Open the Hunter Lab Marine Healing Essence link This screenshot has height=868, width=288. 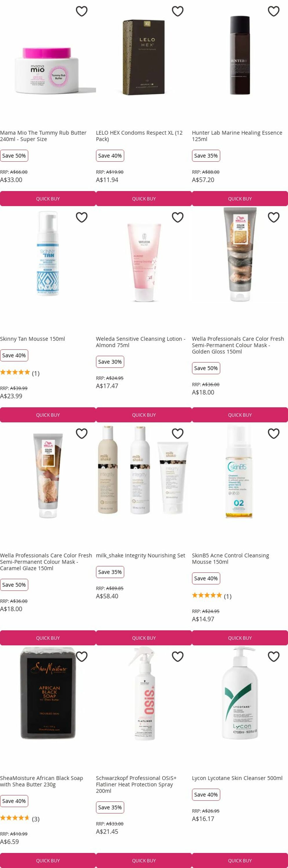tap(237, 136)
